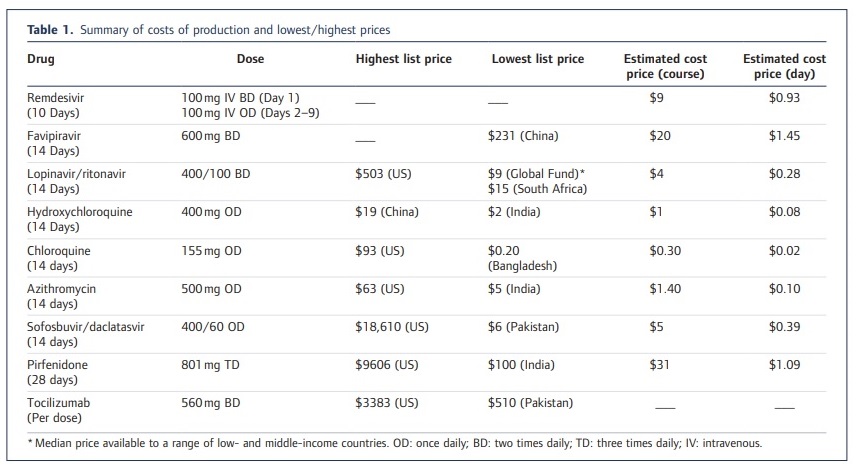Click Chloroquine $0.20 Bangladesh price
Screen dimensions: 857x471
522,258
